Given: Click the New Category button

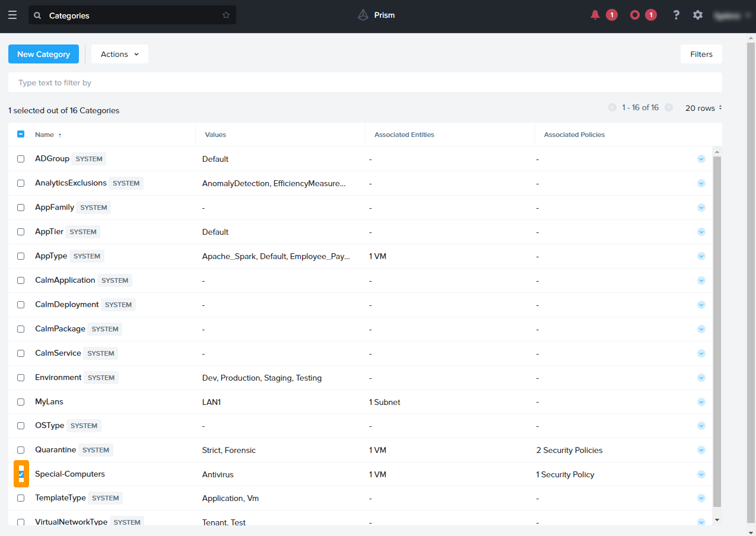Looking at the screenshot, I should [x=43, y=54].
